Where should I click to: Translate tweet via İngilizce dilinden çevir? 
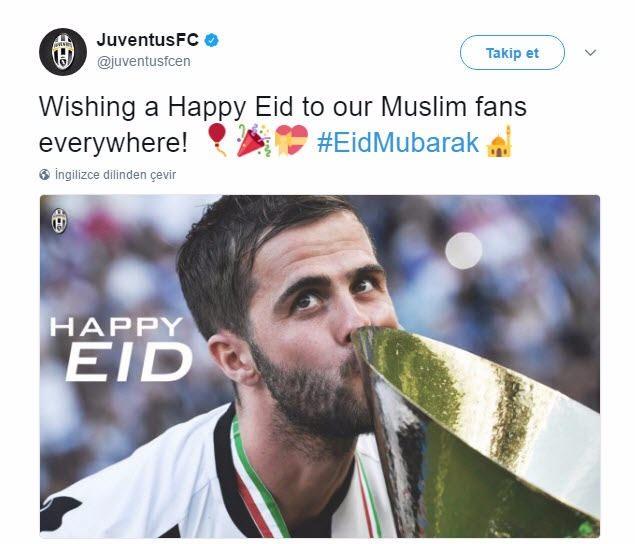pos(115,175)
